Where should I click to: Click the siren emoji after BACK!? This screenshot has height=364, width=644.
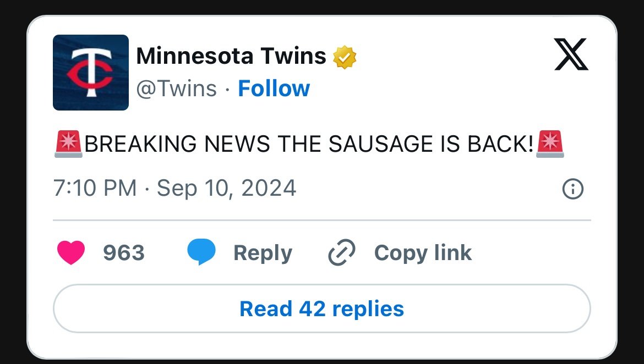click(550, 144)
